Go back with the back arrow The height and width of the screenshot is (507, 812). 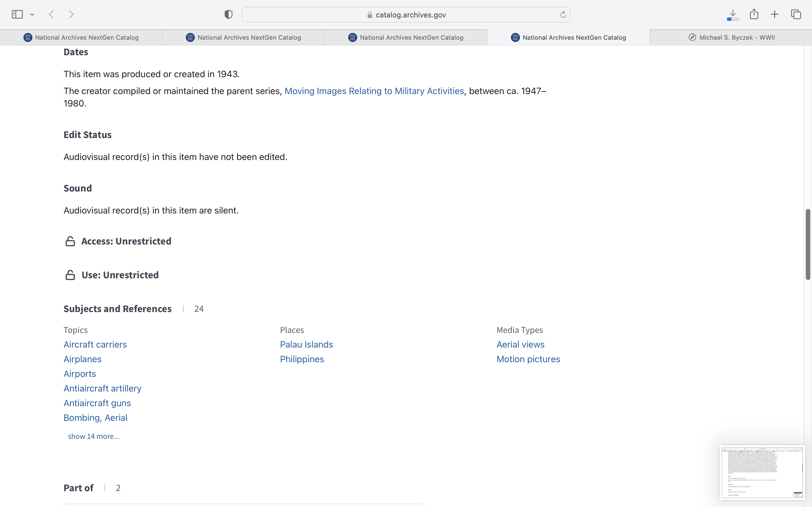[51, 14]
